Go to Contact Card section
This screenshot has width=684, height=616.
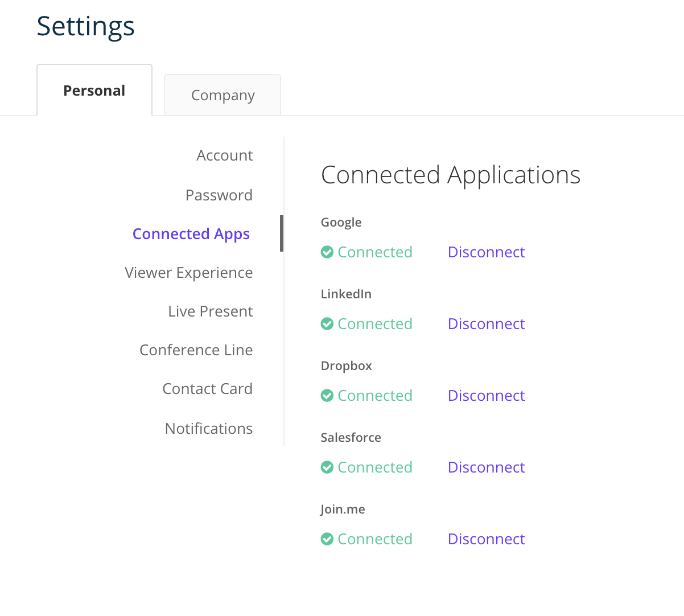coord(208,389)
